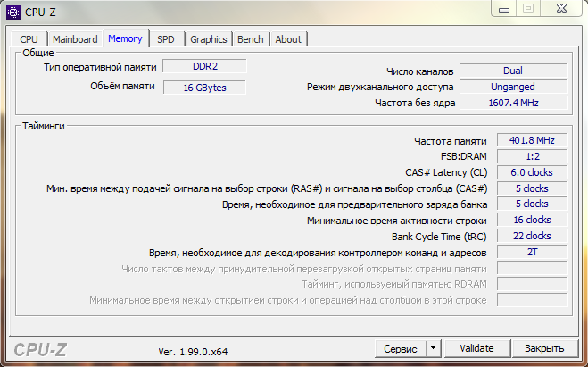Image resolution: width=588 pixels, height=367 pixels.
Task: Click the Сервис button
Action: click(x=400, y=349)
